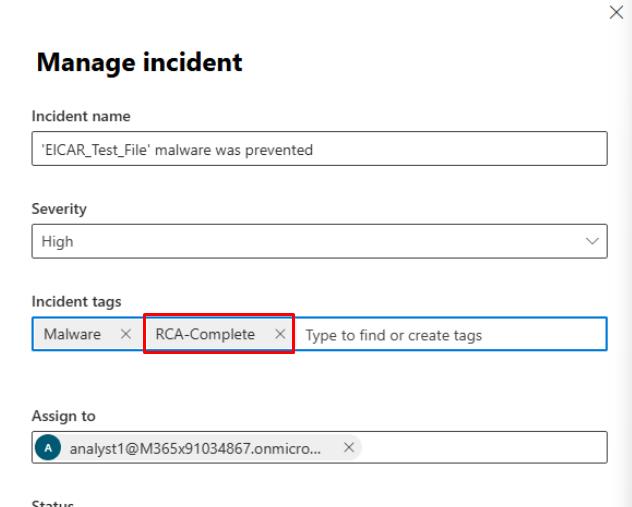Click the analyst1 avatar icon
The width and height of the screenshot is (632, 507).
click(49, 448)
